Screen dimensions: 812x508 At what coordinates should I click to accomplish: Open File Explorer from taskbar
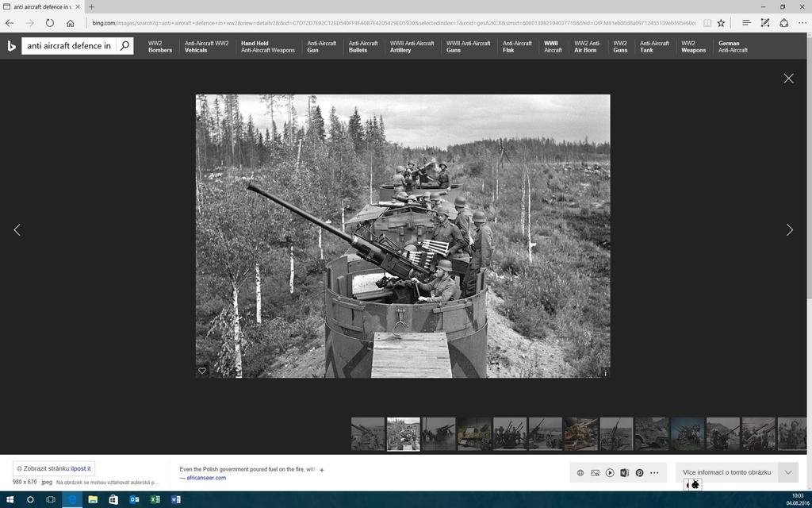coord(93,500)
